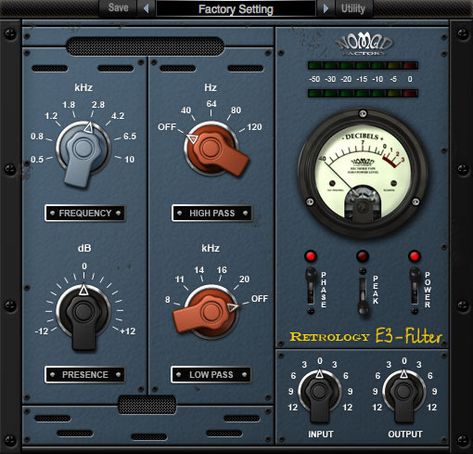Go to the previous preset with left arrow
Image resolution: width=473 pixels, height=454 pixels.
[146, 8]
